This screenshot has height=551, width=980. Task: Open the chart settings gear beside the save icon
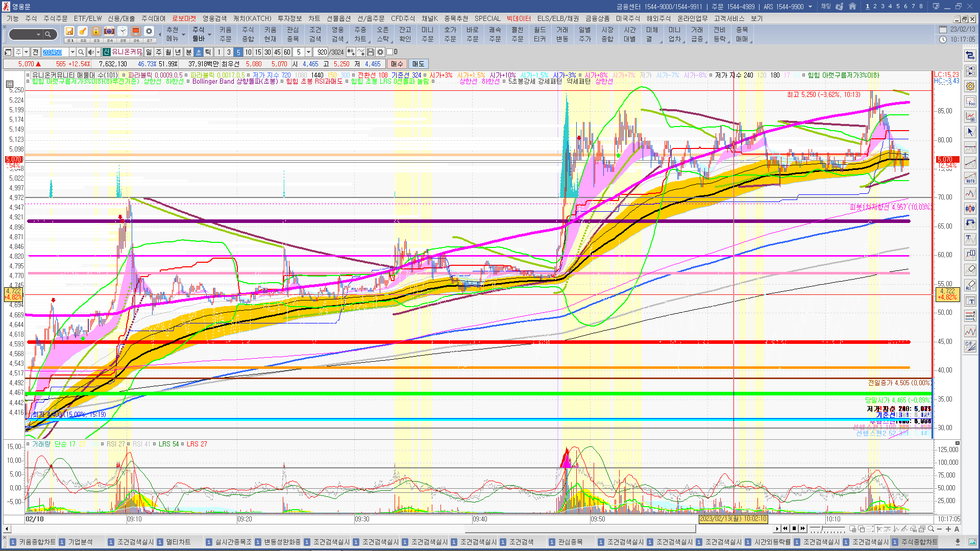(x=380, y=52)
